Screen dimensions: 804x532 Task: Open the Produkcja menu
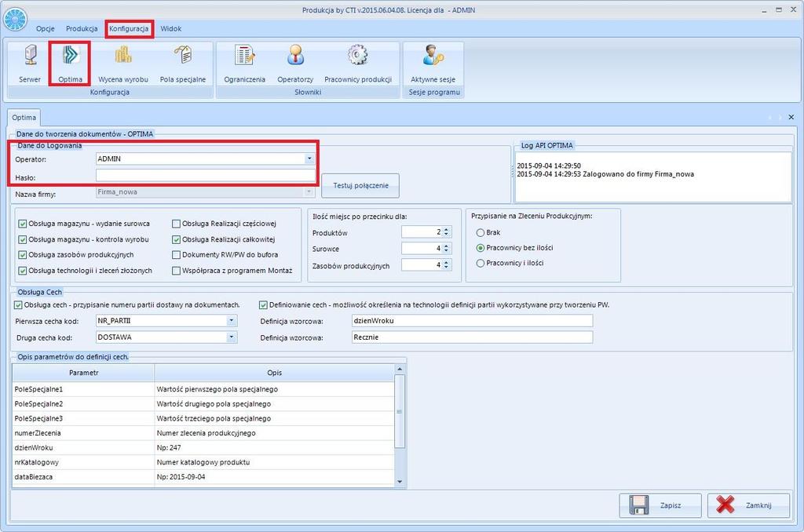(x=82, y=29)
